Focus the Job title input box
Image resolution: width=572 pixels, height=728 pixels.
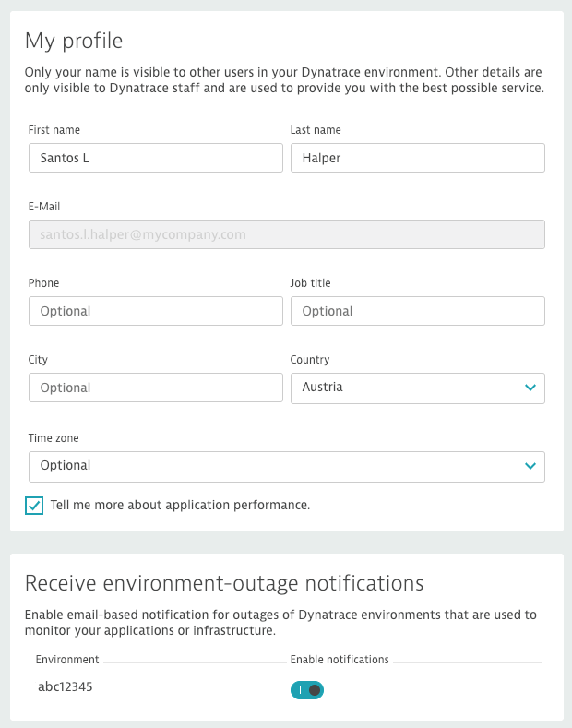pos(417,311)
